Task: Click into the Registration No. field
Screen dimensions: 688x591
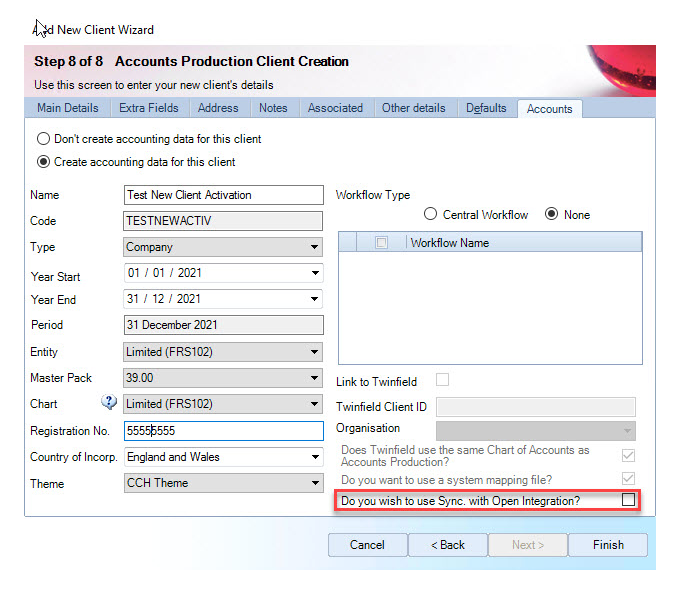Action: (x=223, y=431)
